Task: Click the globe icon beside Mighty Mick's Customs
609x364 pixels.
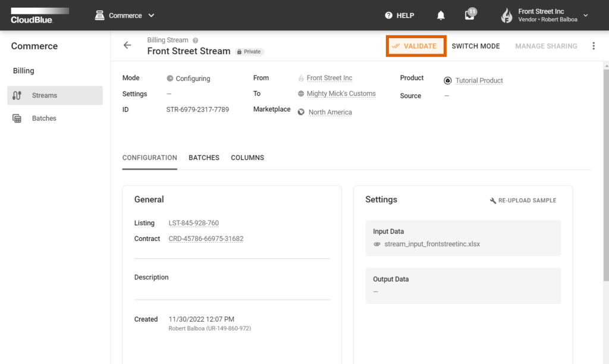Action: coord(300,93)
